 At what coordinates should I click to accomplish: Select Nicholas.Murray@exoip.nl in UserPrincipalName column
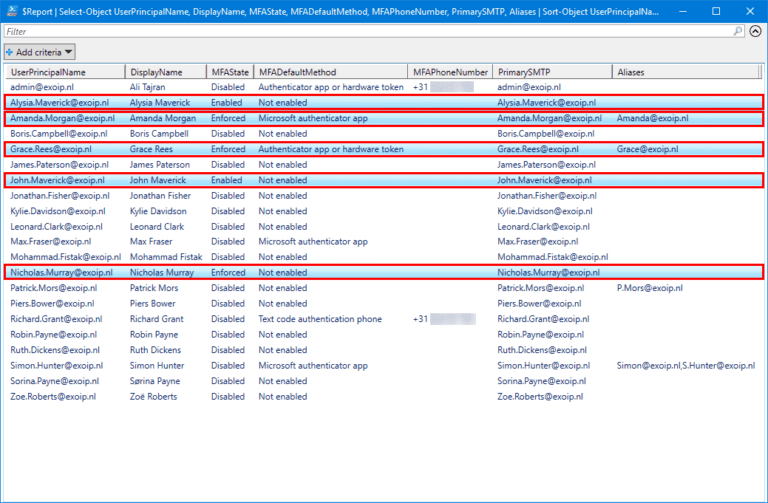click(61, 272)
